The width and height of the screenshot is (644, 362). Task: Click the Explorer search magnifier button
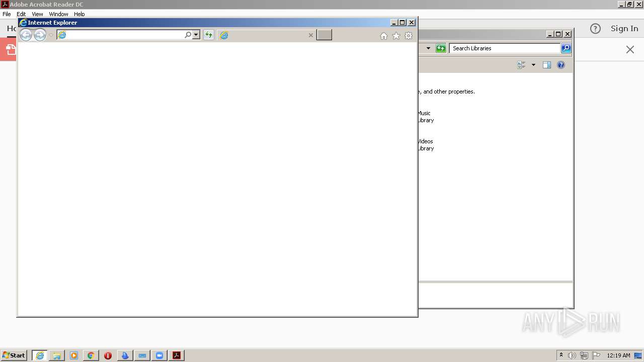[566, 48]
